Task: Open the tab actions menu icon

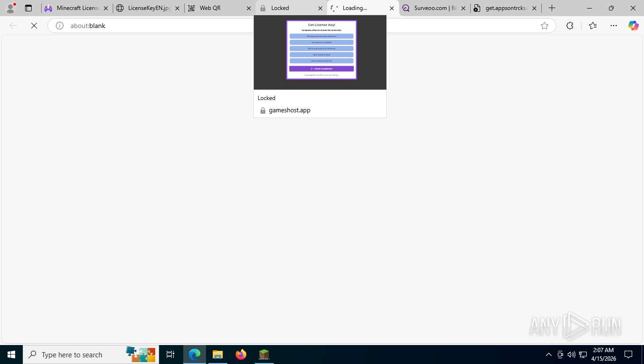Action: coord(28,8)
